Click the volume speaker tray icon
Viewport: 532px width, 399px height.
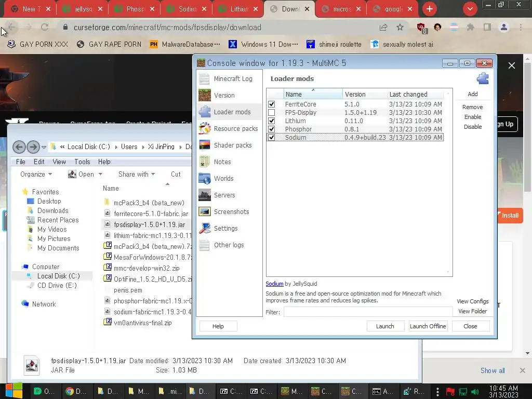tap(475, 392)
